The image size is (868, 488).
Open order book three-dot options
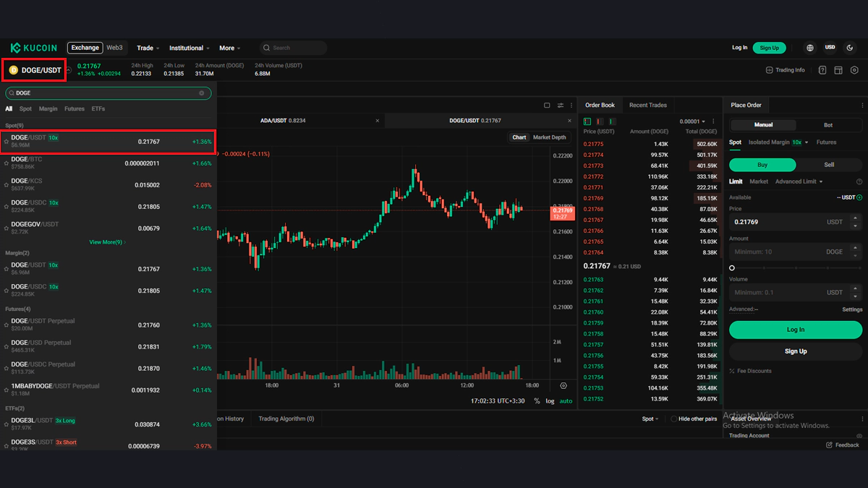pos(713,121)
